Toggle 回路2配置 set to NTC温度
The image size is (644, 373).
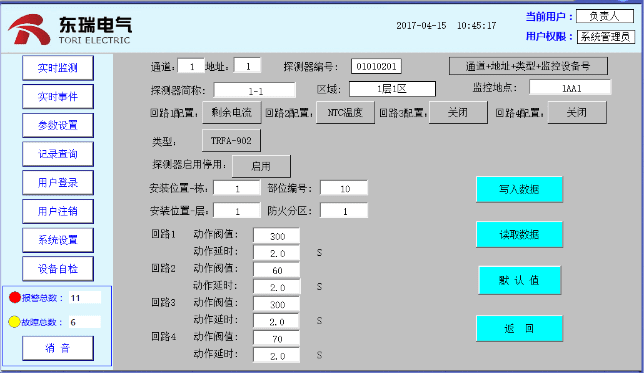pos(345,113)
